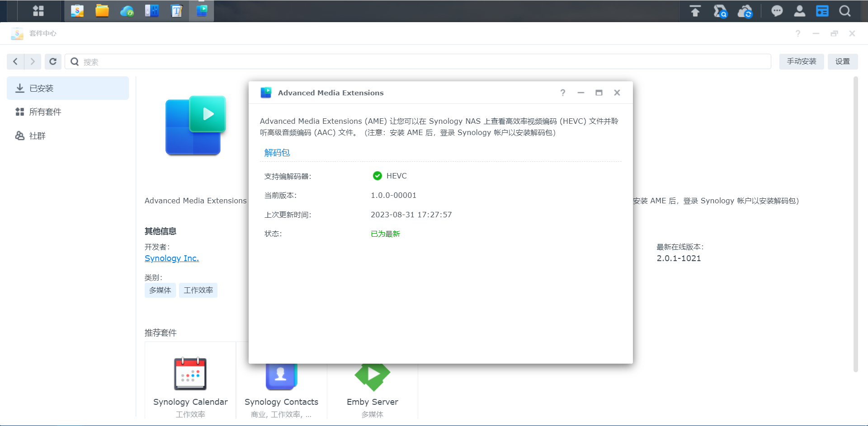Minimize the Advanced Media Extensions dialog
This screenshot has height=426, width=868.
[581, 93]
